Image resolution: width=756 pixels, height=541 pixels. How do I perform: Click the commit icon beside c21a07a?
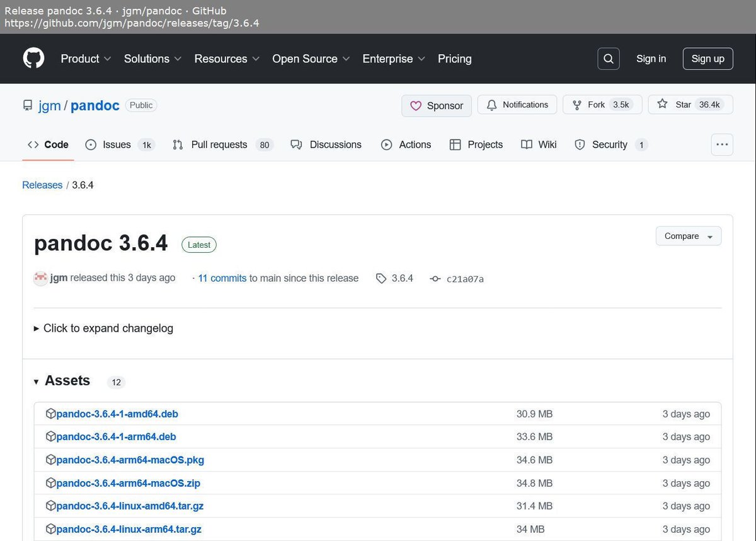click(434, 278)
